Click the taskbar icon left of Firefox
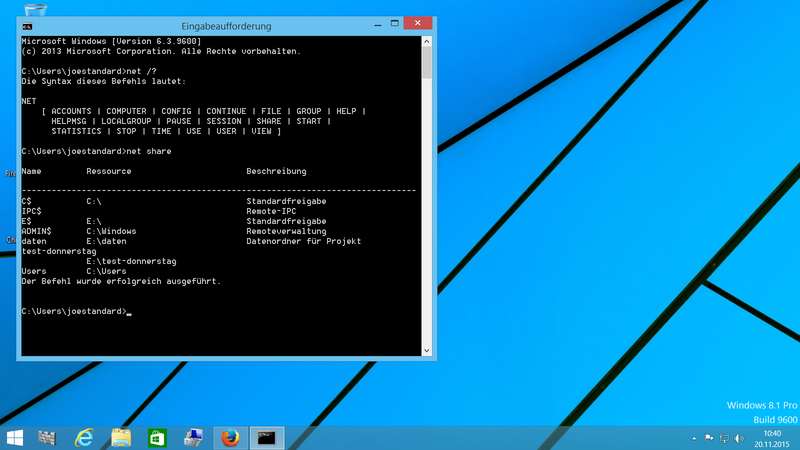 193,438
